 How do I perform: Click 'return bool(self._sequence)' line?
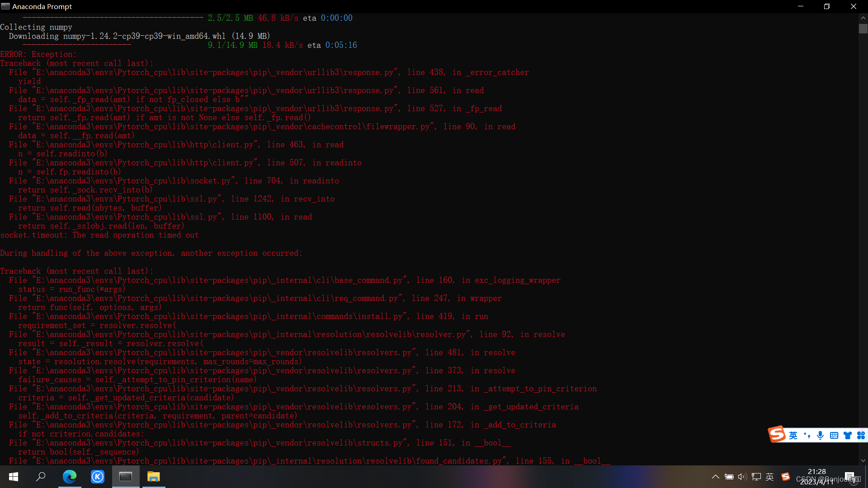tap(79, 452)
